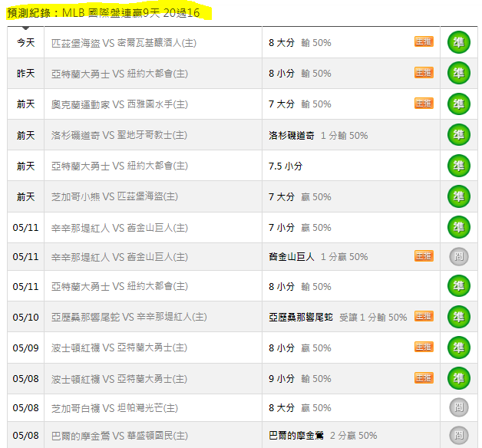The height and width of the screenshot is (448, 482).
Task: Select the 昨天 date cell
Action: tap(26, 73)
